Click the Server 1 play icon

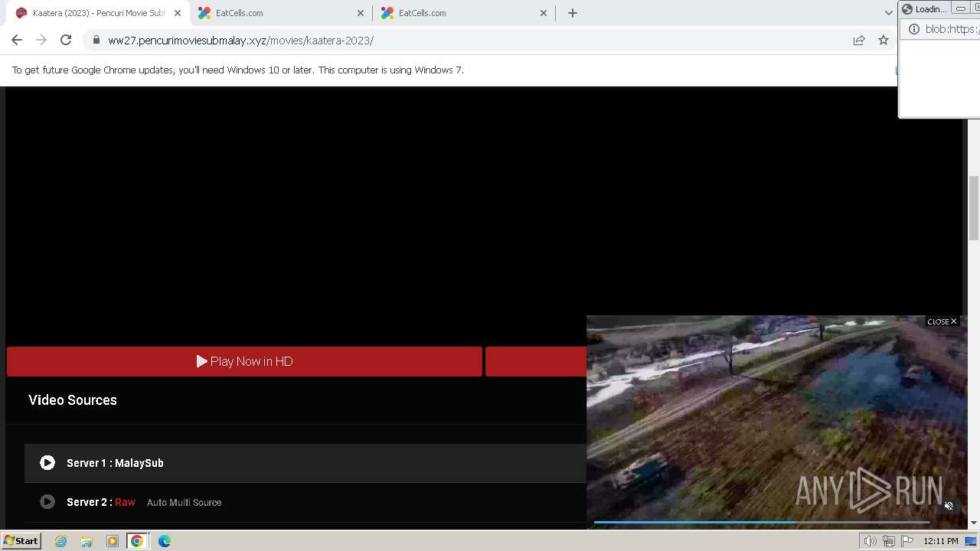(x=47, y=463)
